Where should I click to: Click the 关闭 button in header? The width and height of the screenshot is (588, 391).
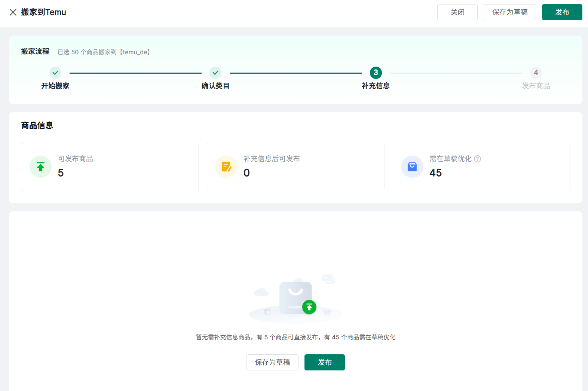(x=457, y=12)
